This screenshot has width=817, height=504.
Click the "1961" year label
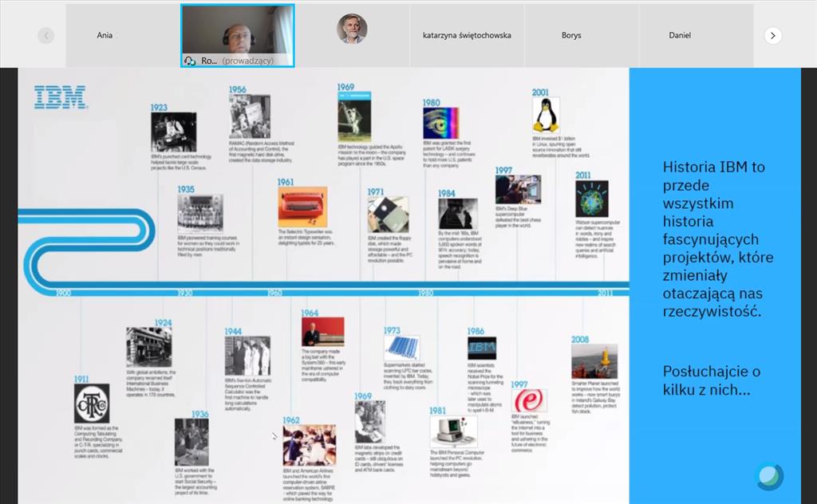pyautogui.click(x=286, y=182)
